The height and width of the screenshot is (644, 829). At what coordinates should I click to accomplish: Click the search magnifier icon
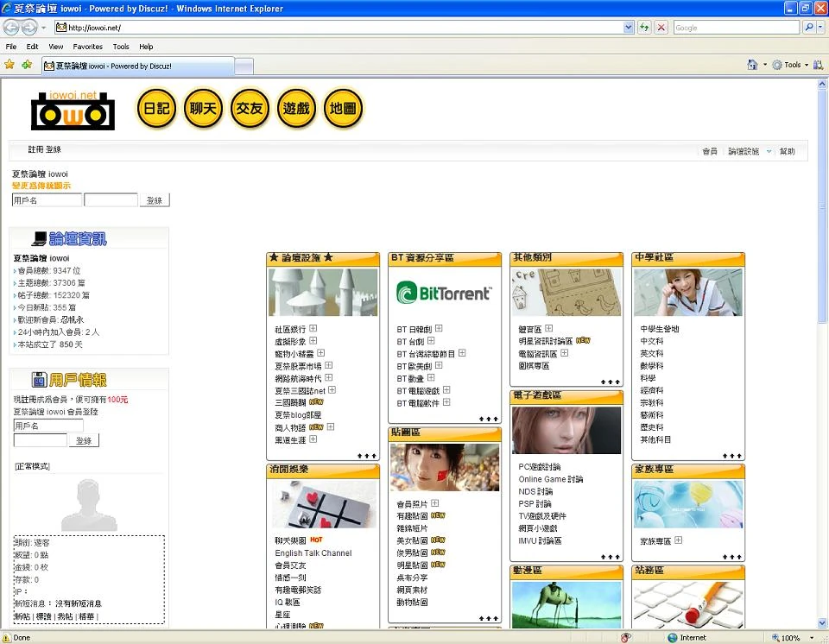[808, 27]
